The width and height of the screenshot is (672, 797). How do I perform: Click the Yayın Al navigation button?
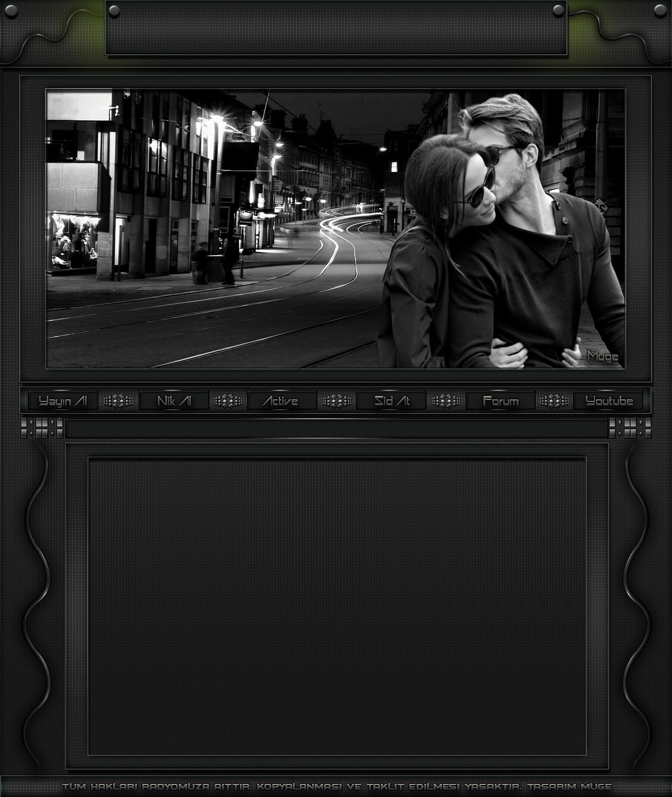pyautogui.click(x=63, y=400)
